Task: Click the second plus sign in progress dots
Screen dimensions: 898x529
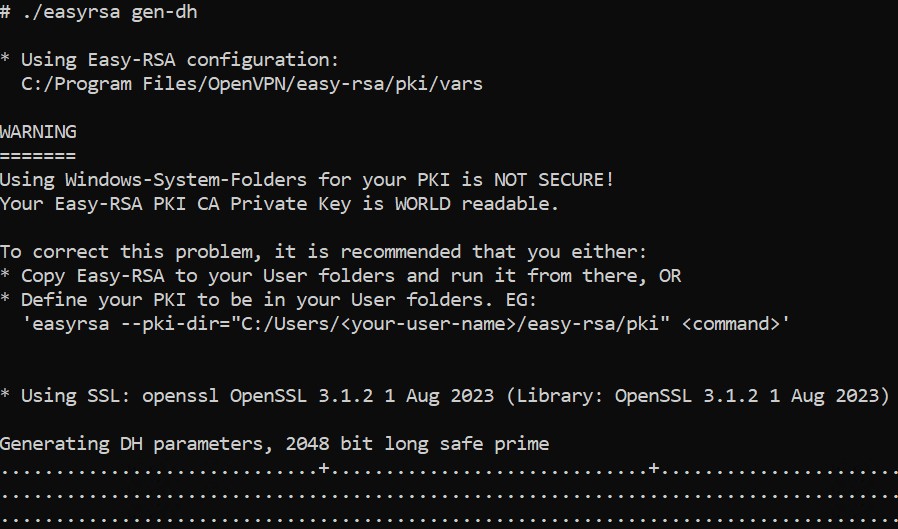Action: [x=654, y=468]
